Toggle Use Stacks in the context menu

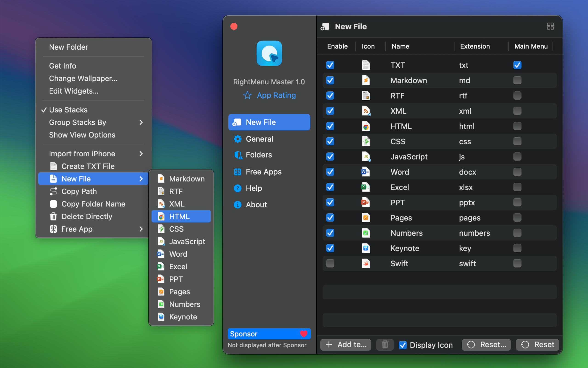pos(93,110)
